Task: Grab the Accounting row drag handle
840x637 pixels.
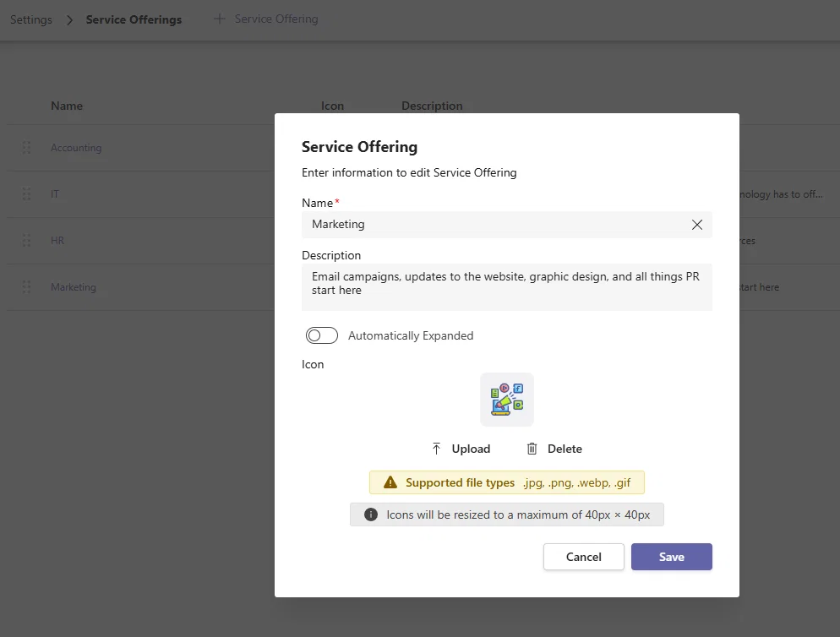Action: click(x=26, y=147)
